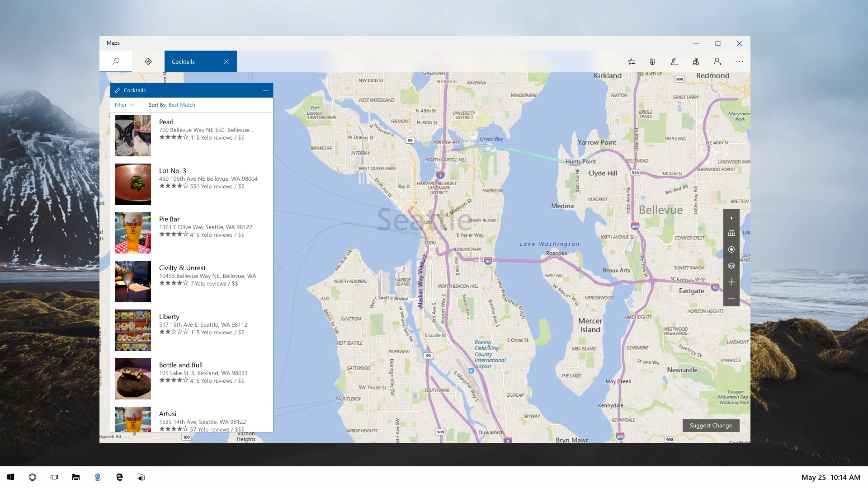The width and height of the screenshot is (868, 488).
Task: Click the Bellevue label on the map
Action: (660, 210)
